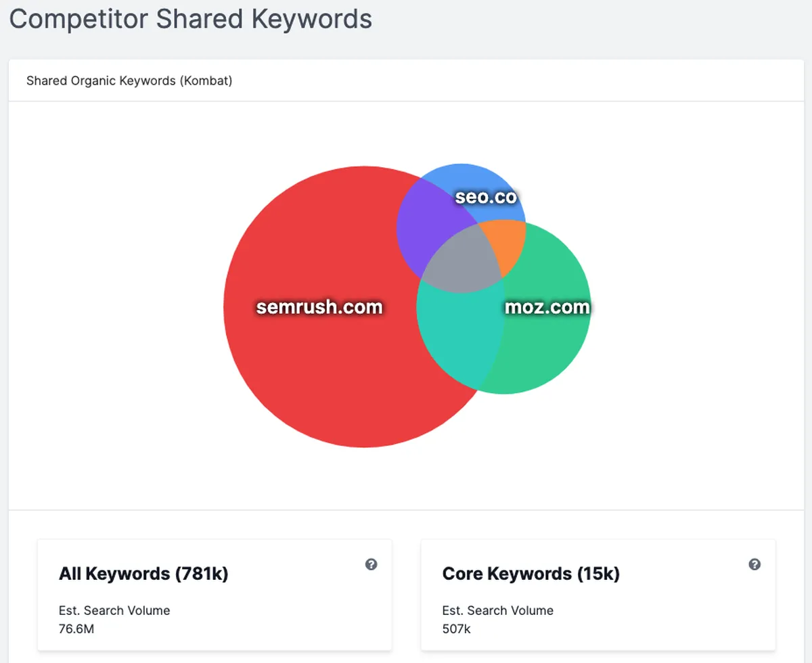Image resolution: width=812 pixels, height=663 pixels.
Task: Click the Competitor Shared Keywords heading
Action: click(x=191, y=18)
